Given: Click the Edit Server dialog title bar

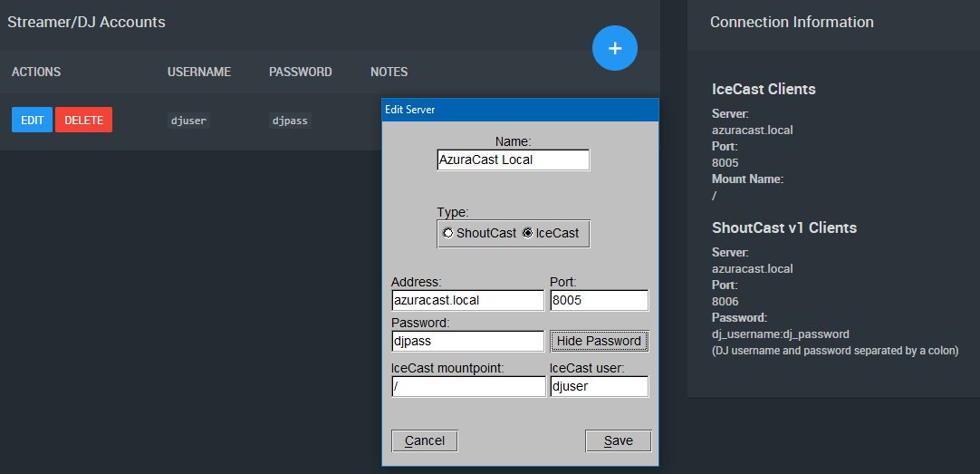Looking at the screenshot, I should point(520,110).
